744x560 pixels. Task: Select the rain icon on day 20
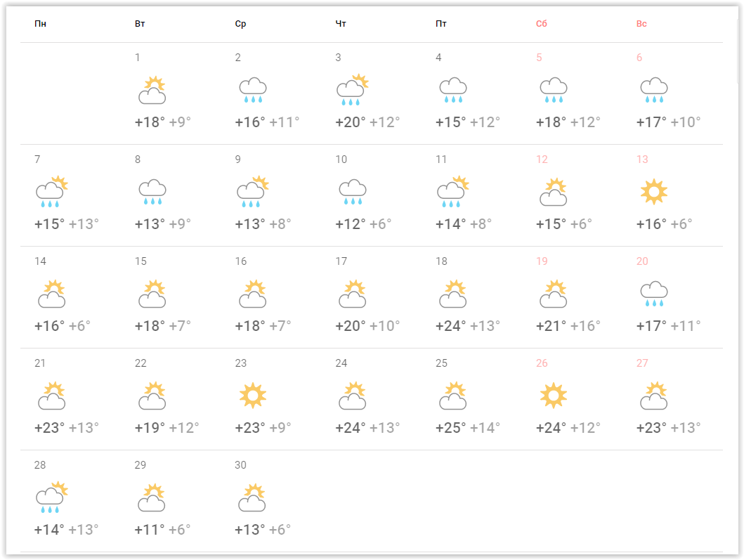pos(654,294)
